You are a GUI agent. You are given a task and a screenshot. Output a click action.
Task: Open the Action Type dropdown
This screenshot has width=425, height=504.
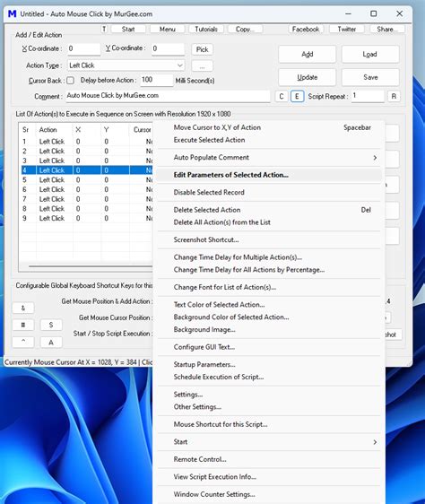pos(126,65)
